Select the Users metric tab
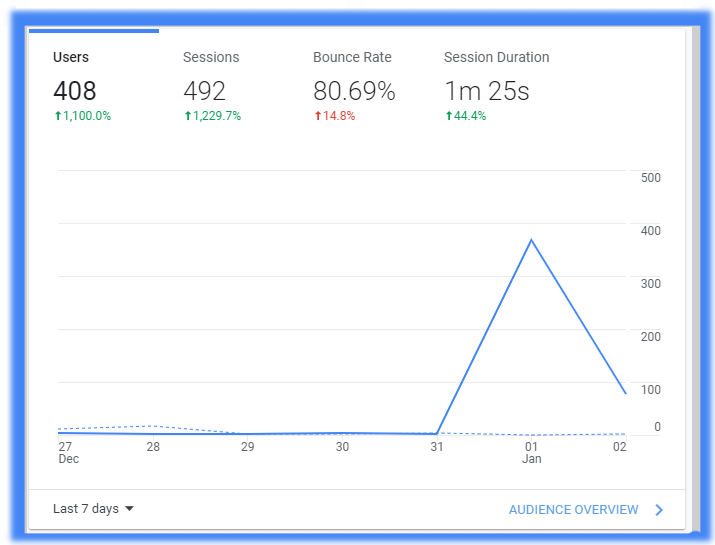This screenshot has width=715, height=545. click(94, 84)
